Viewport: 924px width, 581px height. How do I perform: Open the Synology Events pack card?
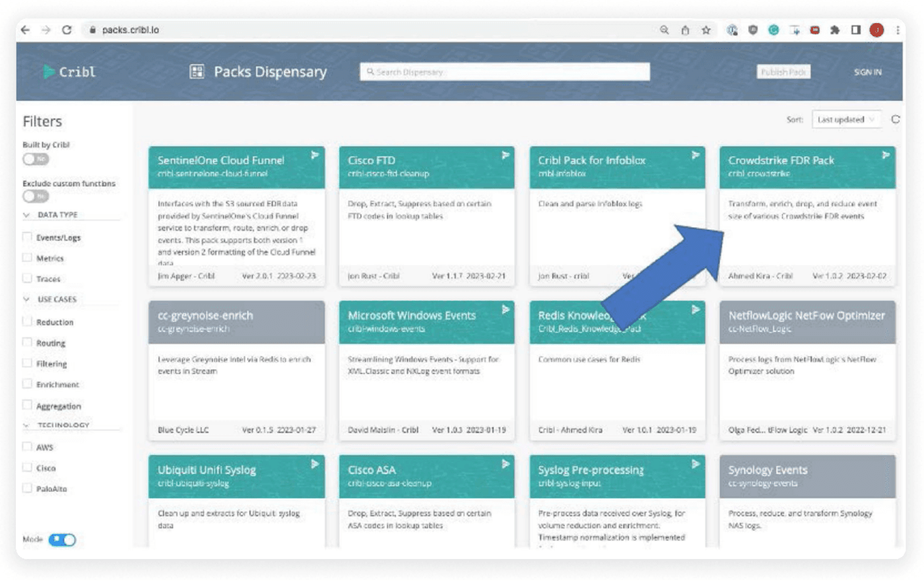pos(807,500)
